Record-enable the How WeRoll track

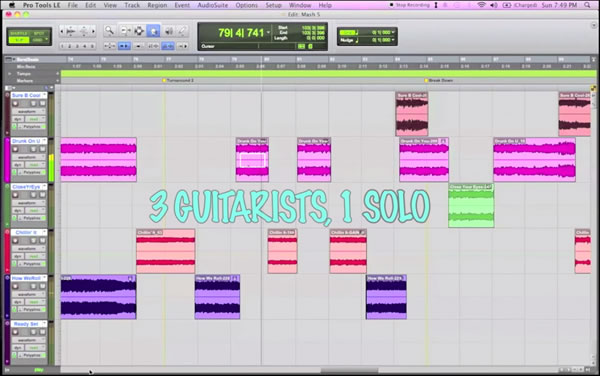[x=15, y=286]
